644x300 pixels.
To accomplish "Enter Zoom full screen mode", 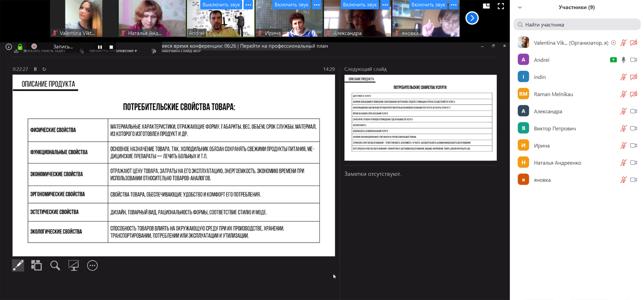I will (501, 6).
